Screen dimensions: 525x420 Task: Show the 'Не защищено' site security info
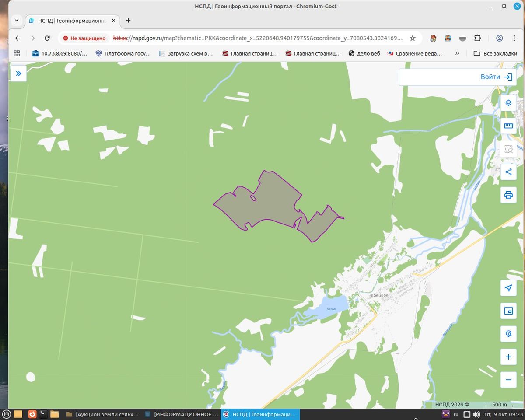tap(84, 38)
